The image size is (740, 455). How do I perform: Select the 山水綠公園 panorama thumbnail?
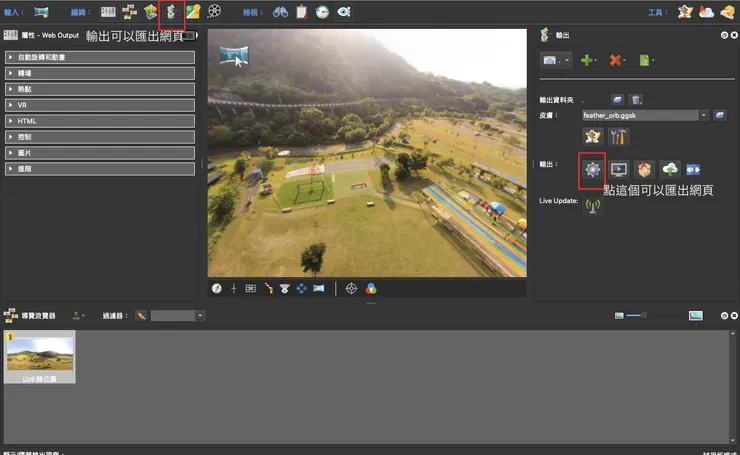[40, 358]
